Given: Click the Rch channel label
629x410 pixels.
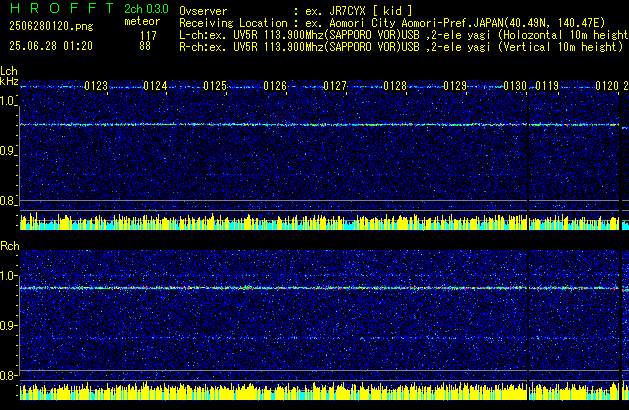Looking at the screenshot, I should point(10,246).
